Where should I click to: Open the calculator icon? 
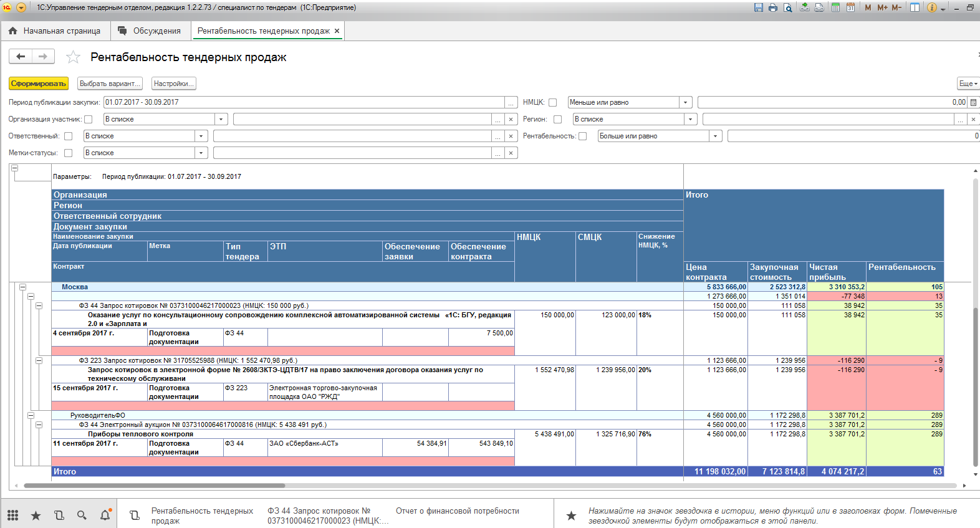pyautogui.click(x=835, y=7)
